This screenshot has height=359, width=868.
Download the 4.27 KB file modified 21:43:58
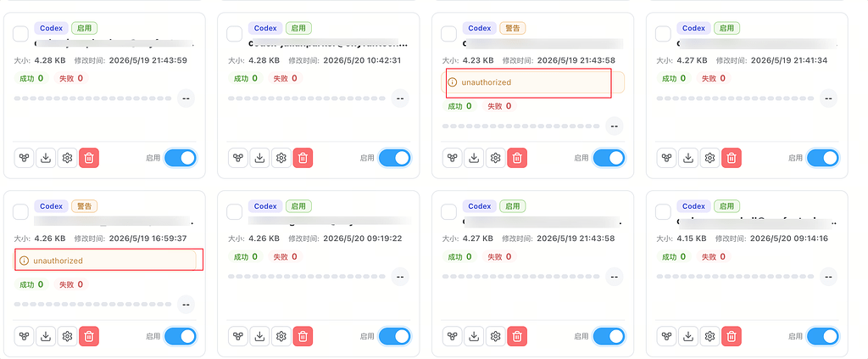click(474, 336)
